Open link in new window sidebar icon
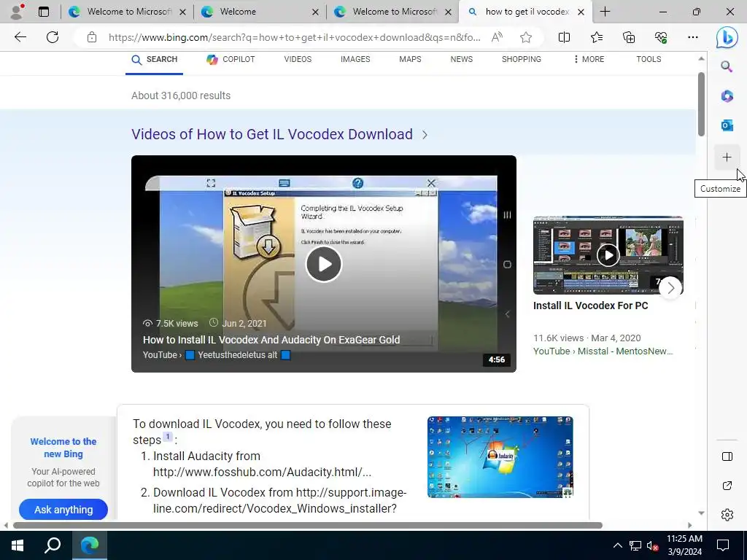 [x=727, y=486]
